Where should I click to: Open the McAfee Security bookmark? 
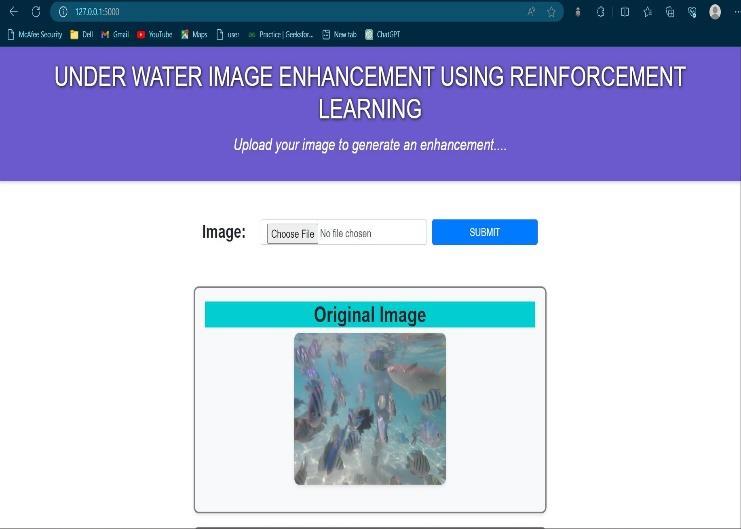[35, 35]
